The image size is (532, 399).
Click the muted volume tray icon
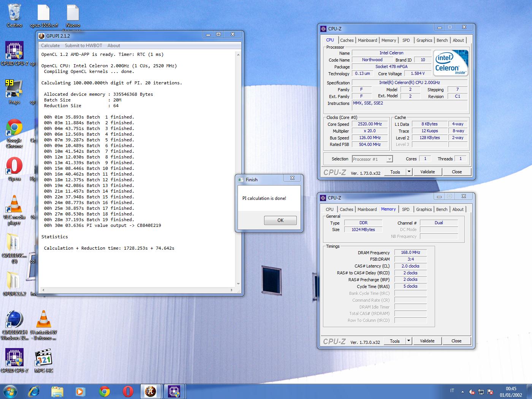[472, 392]
